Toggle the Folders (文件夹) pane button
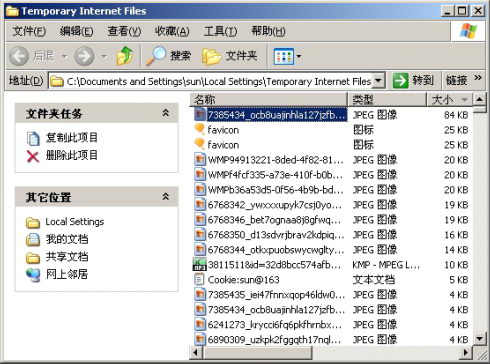490x364 pixels. click(x=230, y=56)
